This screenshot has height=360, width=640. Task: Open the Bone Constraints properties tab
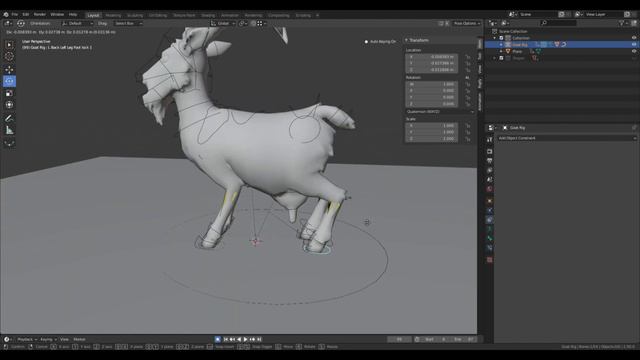[489, 248]
